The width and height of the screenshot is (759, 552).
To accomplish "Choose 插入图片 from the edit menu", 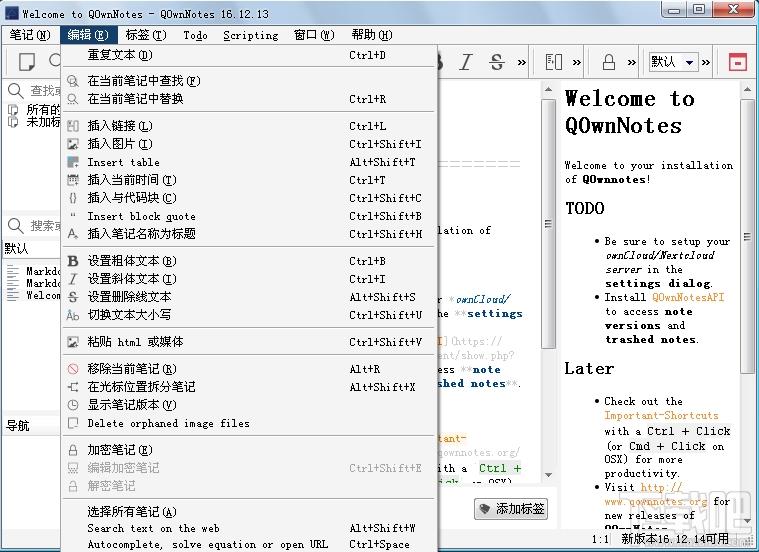I will click(249, 144).
